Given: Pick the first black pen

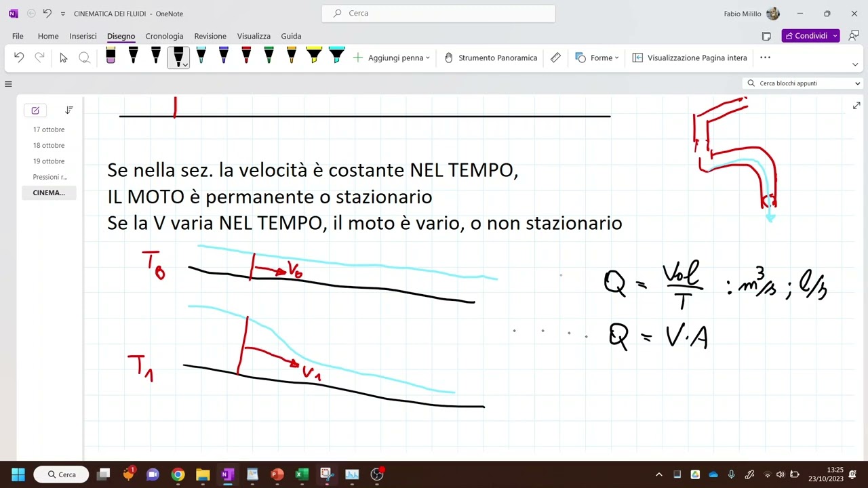Looking at the screenshot, I should 133,56.
